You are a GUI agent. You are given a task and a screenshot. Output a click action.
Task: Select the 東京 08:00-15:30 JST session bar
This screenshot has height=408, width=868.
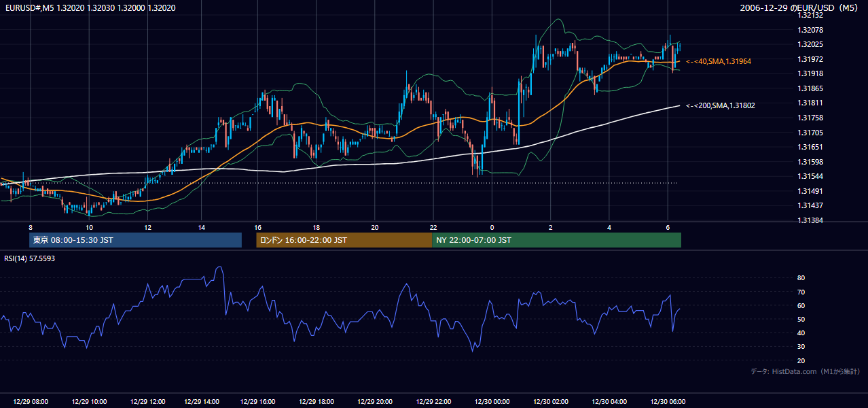136,240
